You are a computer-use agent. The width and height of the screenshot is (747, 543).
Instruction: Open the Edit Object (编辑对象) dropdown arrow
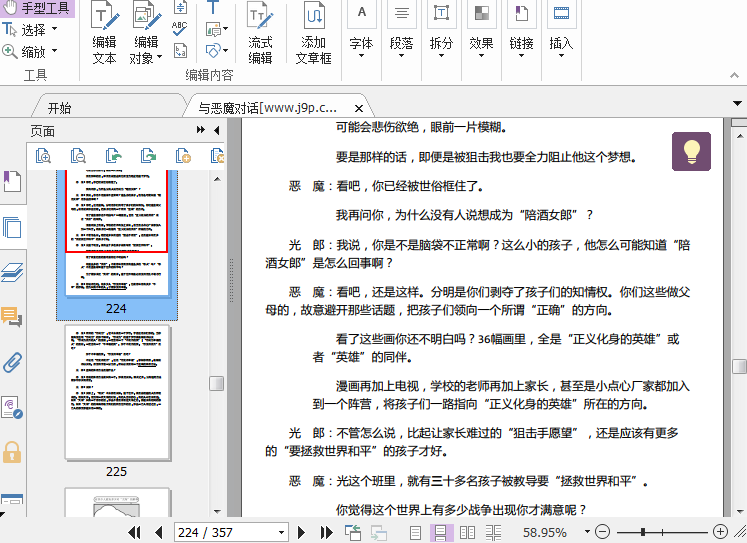click(160, 57)
